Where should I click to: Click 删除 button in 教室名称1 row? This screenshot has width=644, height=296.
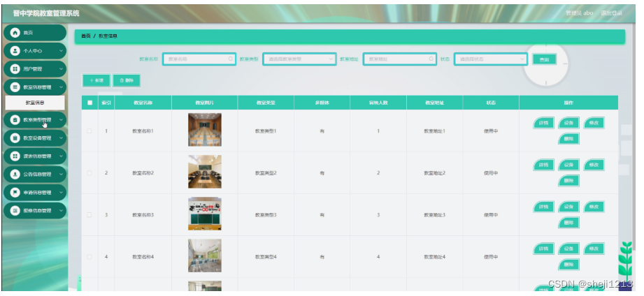coord(568,138)
